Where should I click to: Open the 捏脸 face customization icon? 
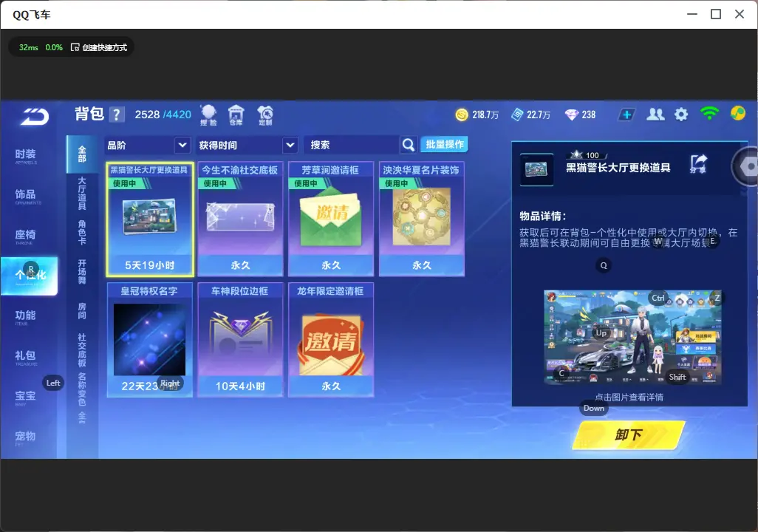(x=208, y=115)
